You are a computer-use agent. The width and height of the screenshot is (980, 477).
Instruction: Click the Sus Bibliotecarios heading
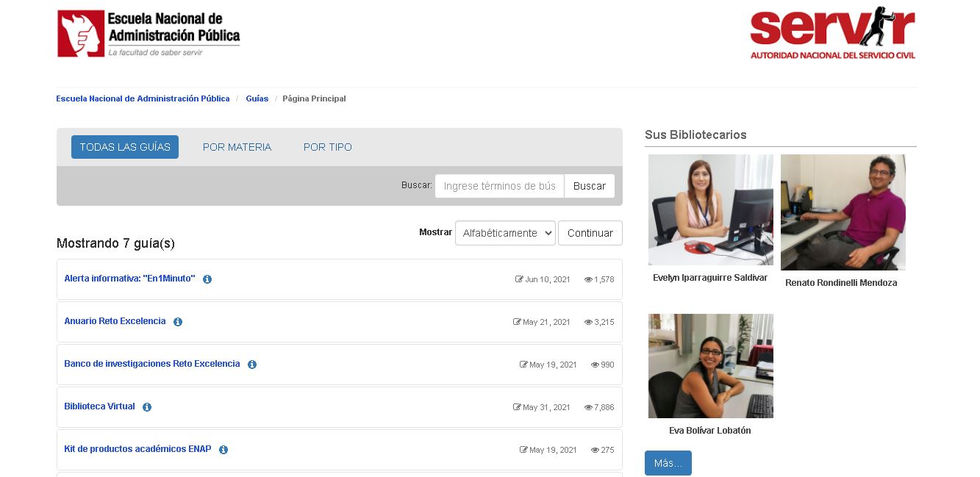695,135
